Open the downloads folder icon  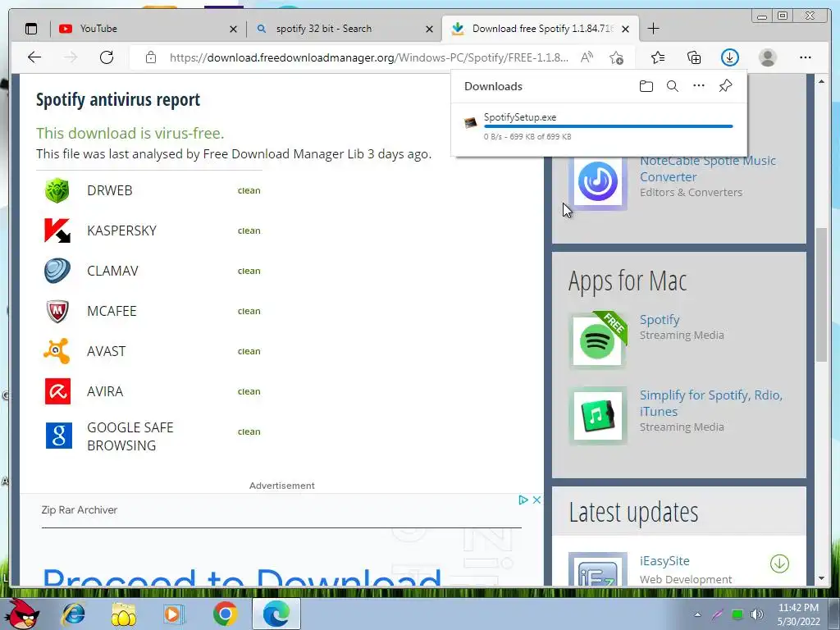[646, 86]
